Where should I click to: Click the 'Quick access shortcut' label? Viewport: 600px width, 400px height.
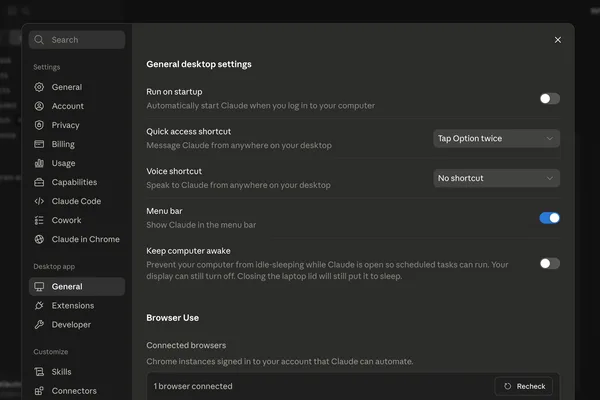coord(189,132)
